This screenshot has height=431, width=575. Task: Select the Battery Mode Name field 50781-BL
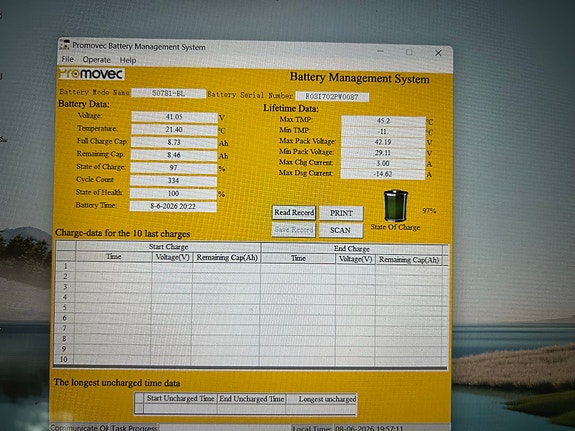168,93
